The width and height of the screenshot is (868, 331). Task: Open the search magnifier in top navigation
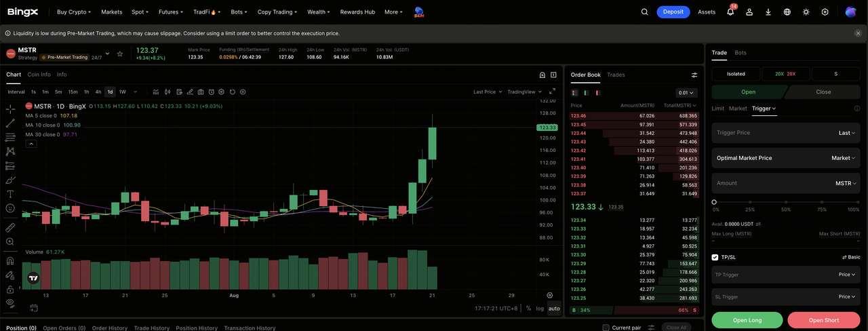pos(645,12)
